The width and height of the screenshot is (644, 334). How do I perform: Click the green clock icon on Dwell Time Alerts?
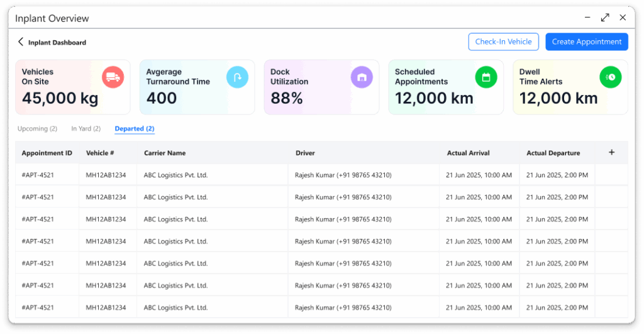pyautogui.click(x=611, y=77)
